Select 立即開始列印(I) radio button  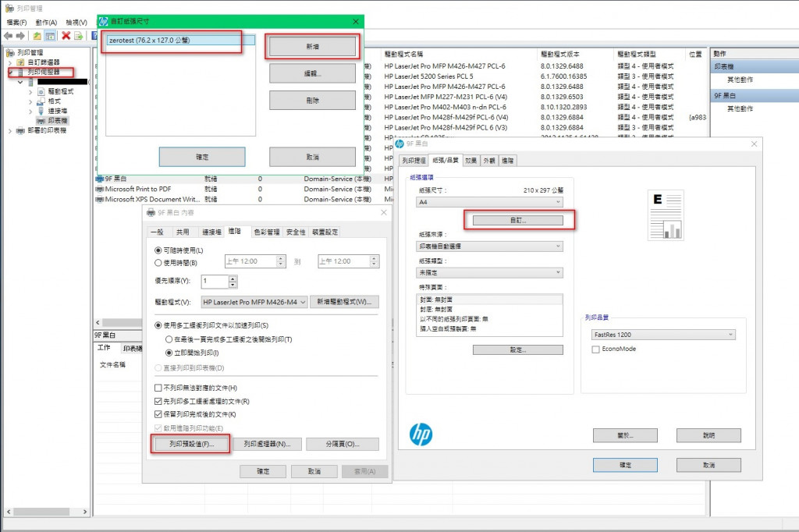click(169, 353)
